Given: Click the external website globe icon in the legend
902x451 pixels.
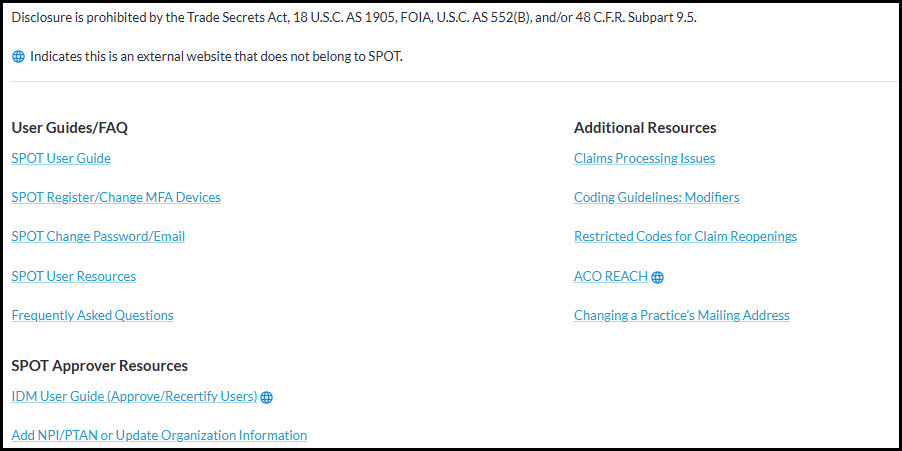Looking at the screenshot, I should click(x=18, y=57).
